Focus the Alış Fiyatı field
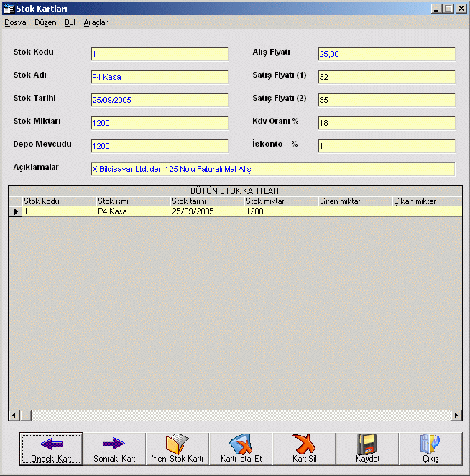This screenshot has height=476, width=470. point(386,54)
